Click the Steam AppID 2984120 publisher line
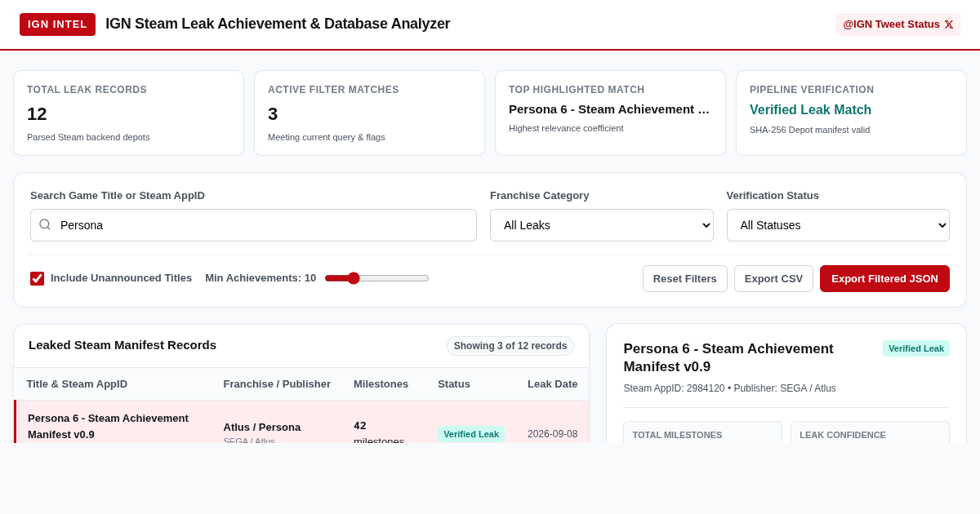Viewport: 980px width, 514px height. tap(729, 388)
